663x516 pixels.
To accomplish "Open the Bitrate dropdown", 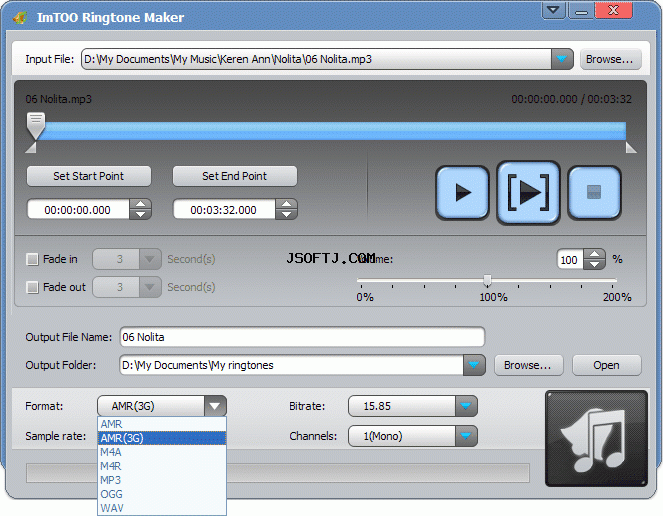I will pos(466,406).
